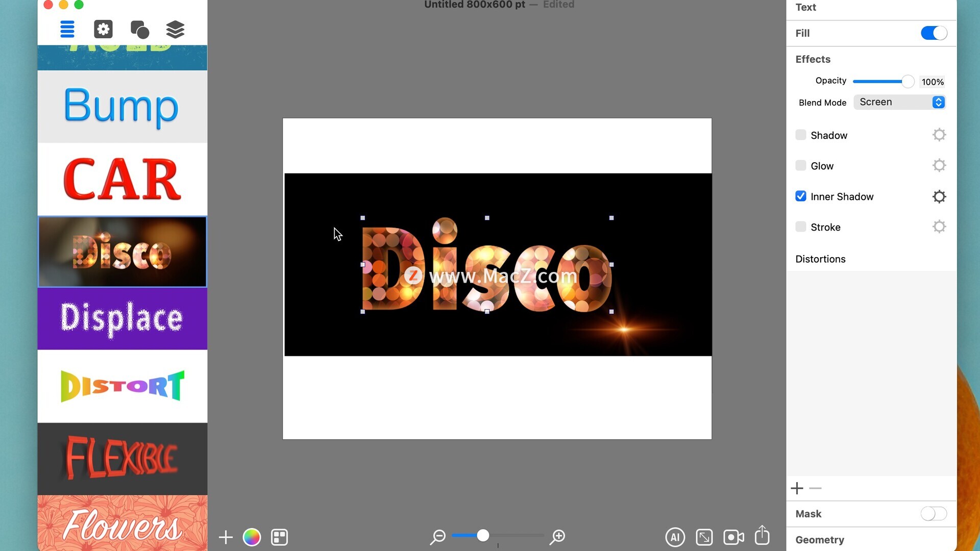This screenshot has height=551, width=980.
Task: Remove distortion with minus button
Action: coord(816,489)
